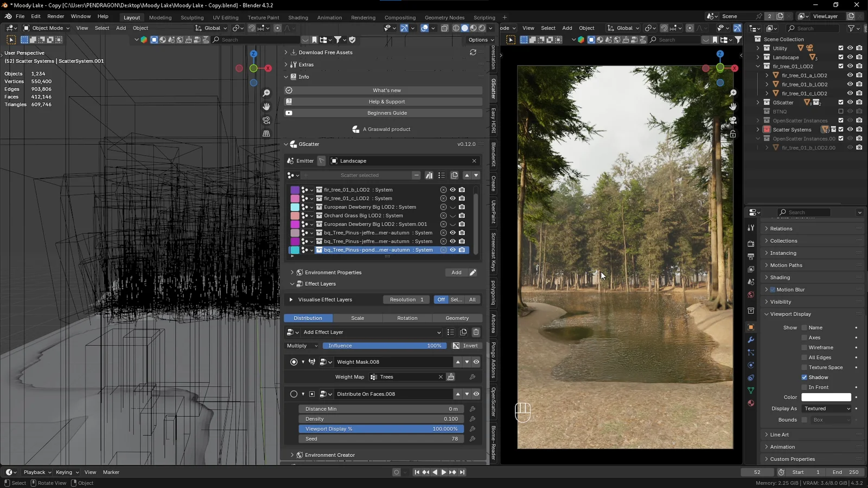Click the snapping magnet icon in the header
This screenshot has width=868, height=488.
pos(252,28)
